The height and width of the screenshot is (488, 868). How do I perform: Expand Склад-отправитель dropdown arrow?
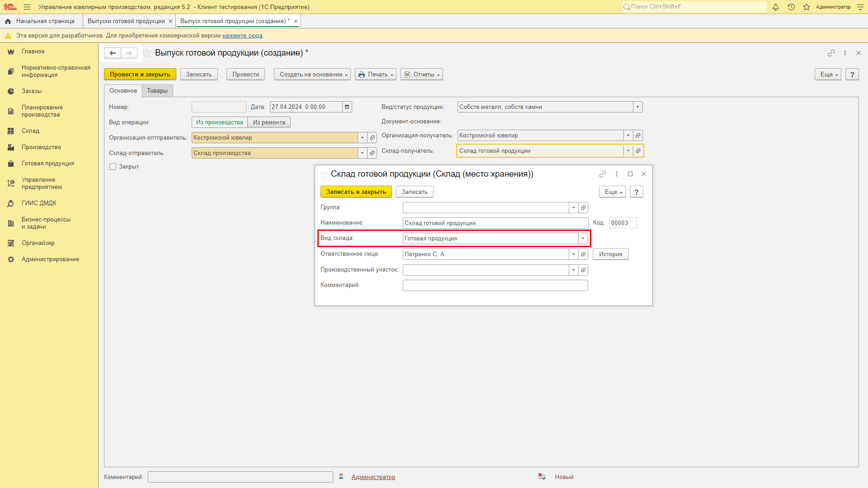[362, 153]
